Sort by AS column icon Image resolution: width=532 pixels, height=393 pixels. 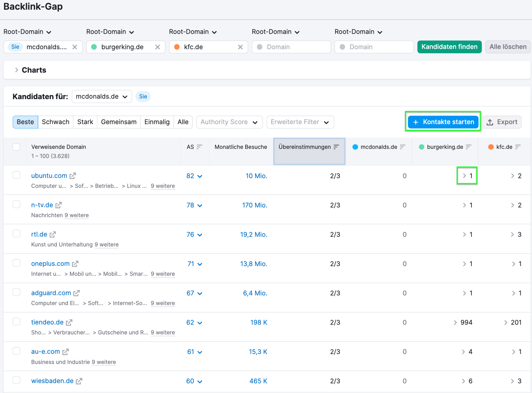pos(199,147)
